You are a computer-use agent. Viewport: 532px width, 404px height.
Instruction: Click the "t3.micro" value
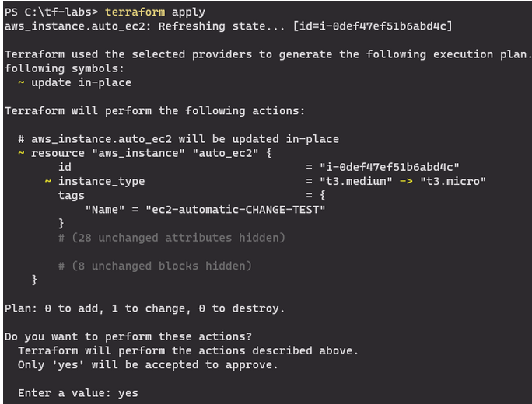[x=453, y=181]
